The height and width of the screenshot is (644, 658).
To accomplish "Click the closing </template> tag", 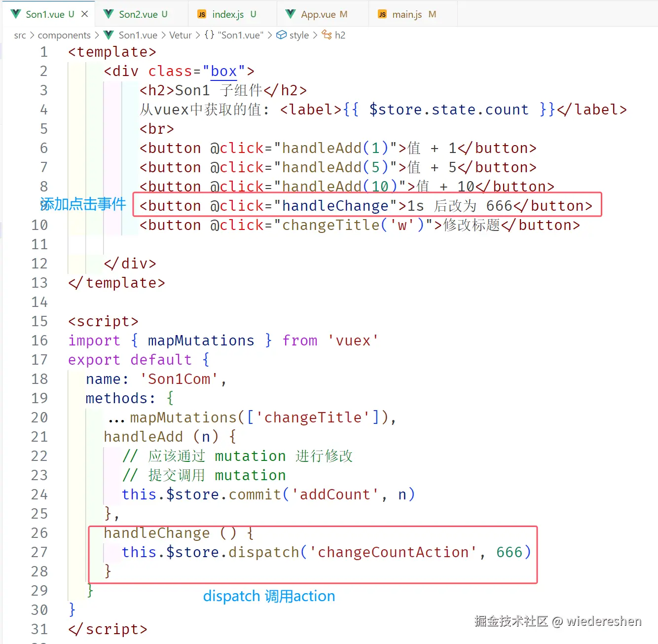I will coord(117,283).
